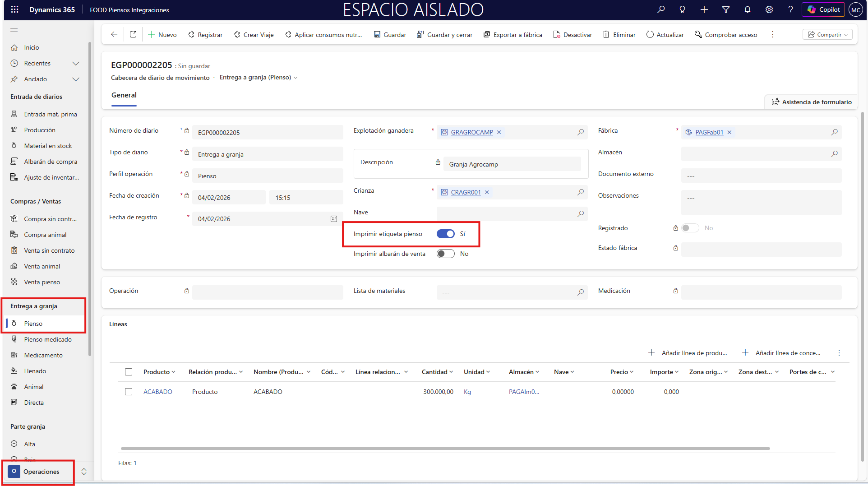Click the search magnifier in top bar
Screen dimensions: 868x486
pyautogui.click(x=661, y=9)
